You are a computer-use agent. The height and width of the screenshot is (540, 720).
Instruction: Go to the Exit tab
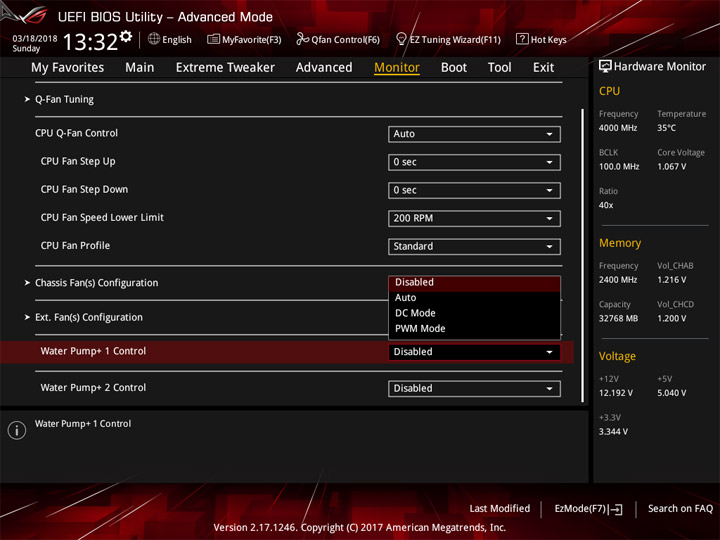coord(543,68)
